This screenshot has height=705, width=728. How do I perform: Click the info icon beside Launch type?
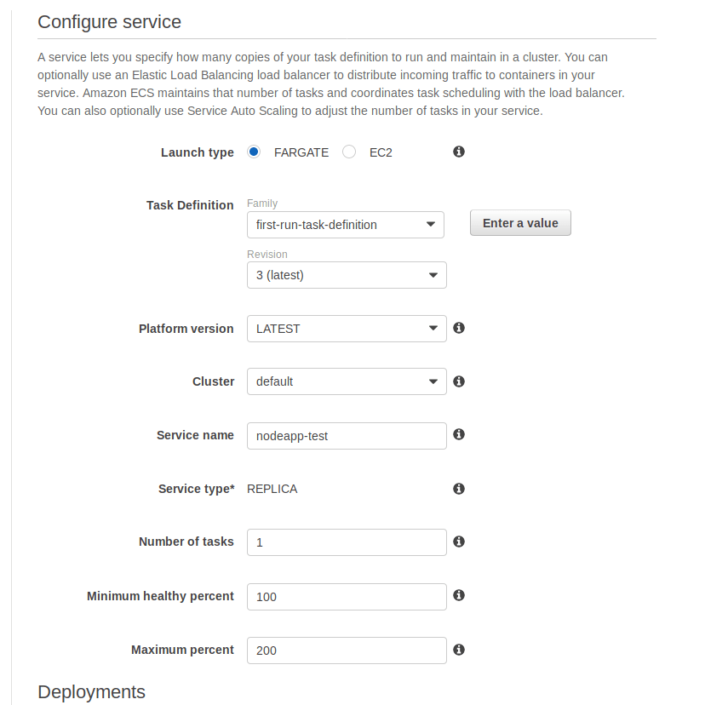click(x=459, y=152)
